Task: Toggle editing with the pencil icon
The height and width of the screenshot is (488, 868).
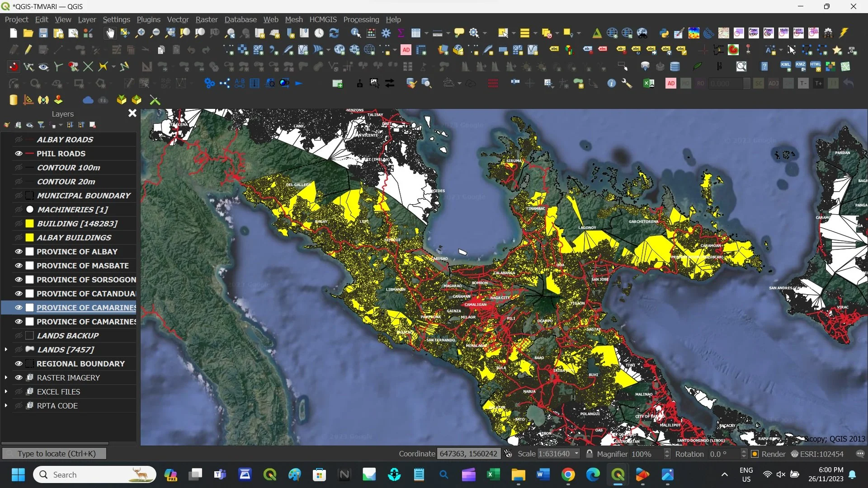Action: tap(28, 50)
